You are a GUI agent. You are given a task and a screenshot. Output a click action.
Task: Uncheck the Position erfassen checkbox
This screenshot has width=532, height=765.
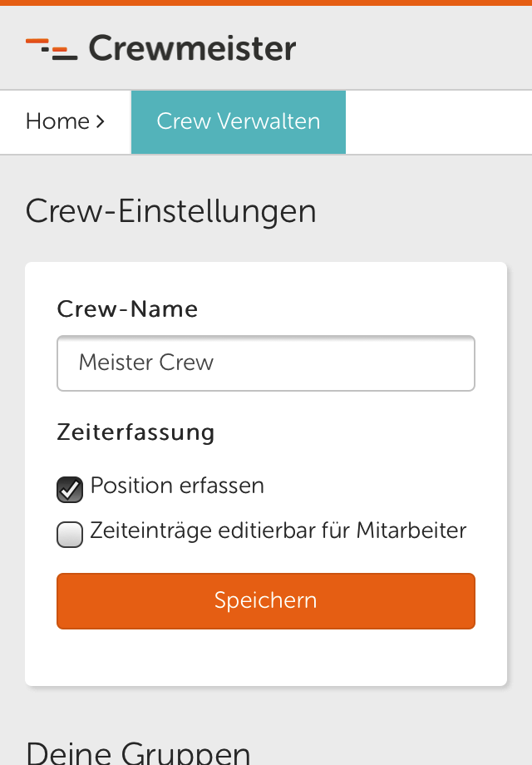[70, 489]
